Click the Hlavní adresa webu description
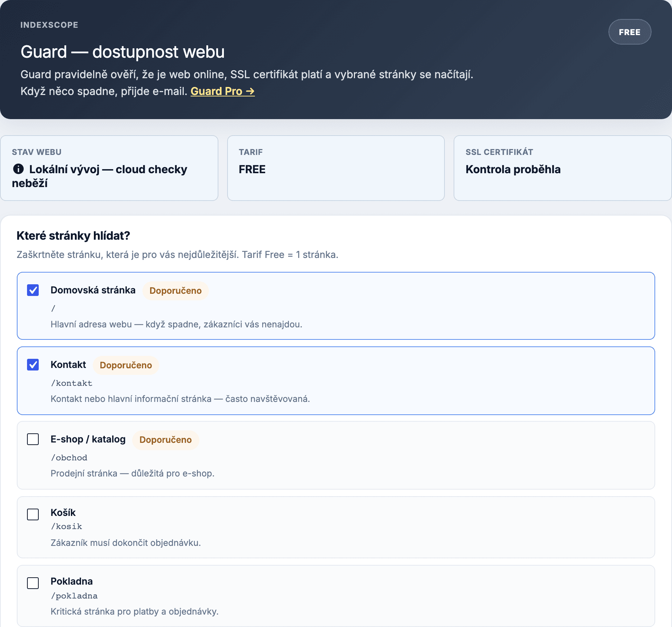 [176, 324]
